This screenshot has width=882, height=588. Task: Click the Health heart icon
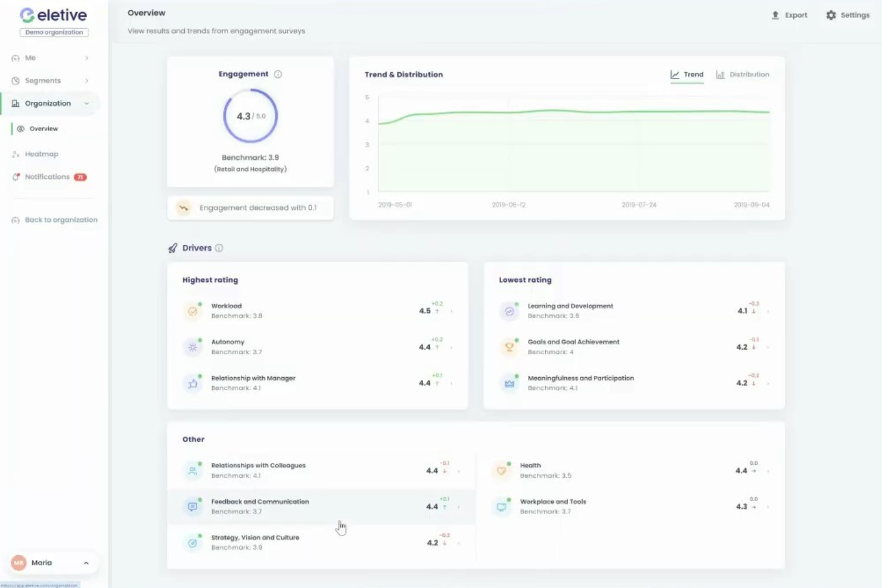502,471
